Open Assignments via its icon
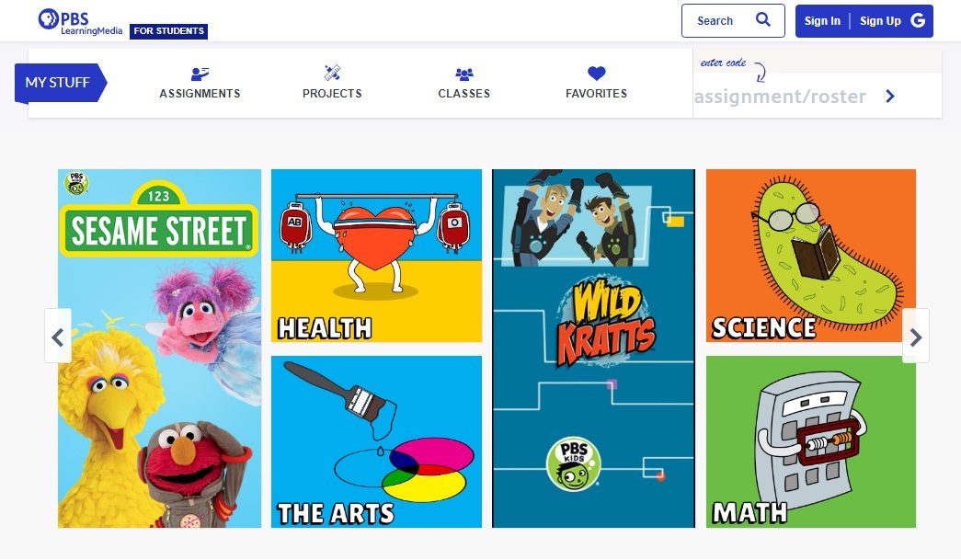The width and height of the screenshot is (961, 560). coord(200,74)
